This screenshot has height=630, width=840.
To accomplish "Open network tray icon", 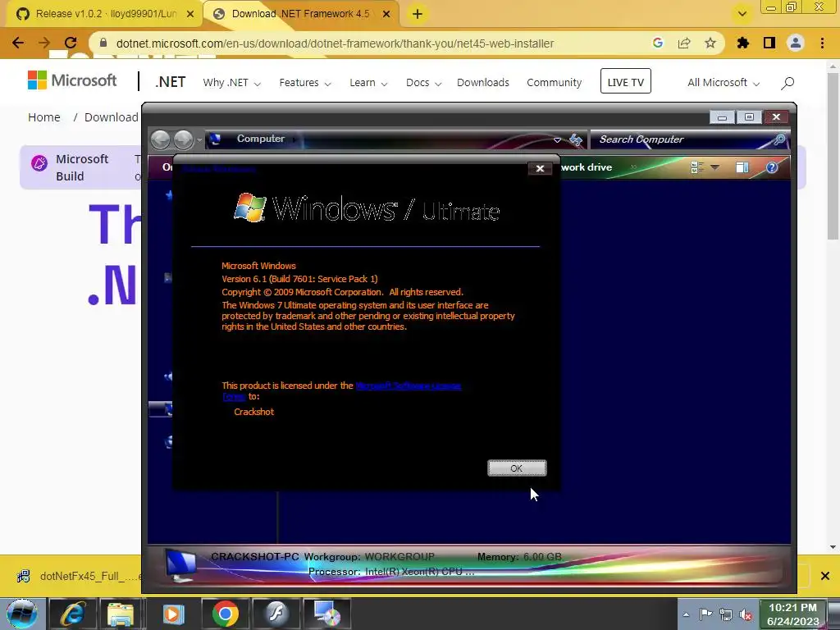I will (x=725, y=614).
